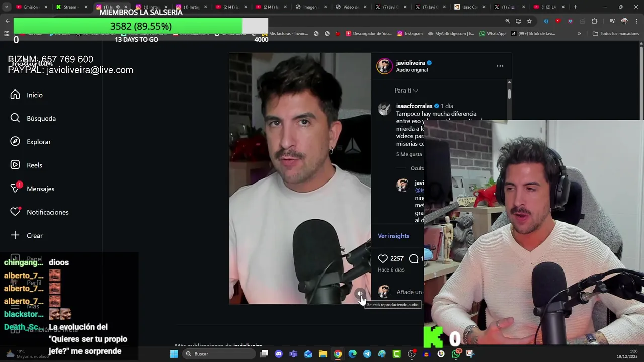This screenshot has height=362, width=644.
Task: Open Telegram from the taskbar
Action: click(367, 354)
